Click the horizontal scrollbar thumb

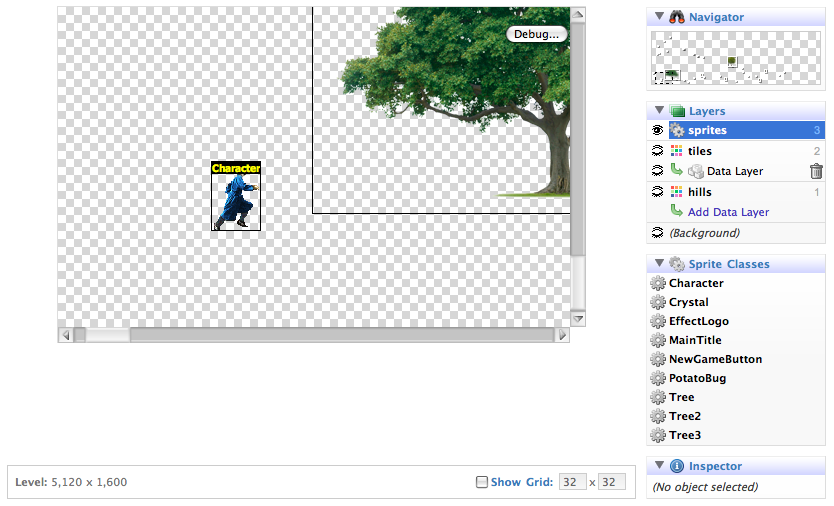point(100,335)
